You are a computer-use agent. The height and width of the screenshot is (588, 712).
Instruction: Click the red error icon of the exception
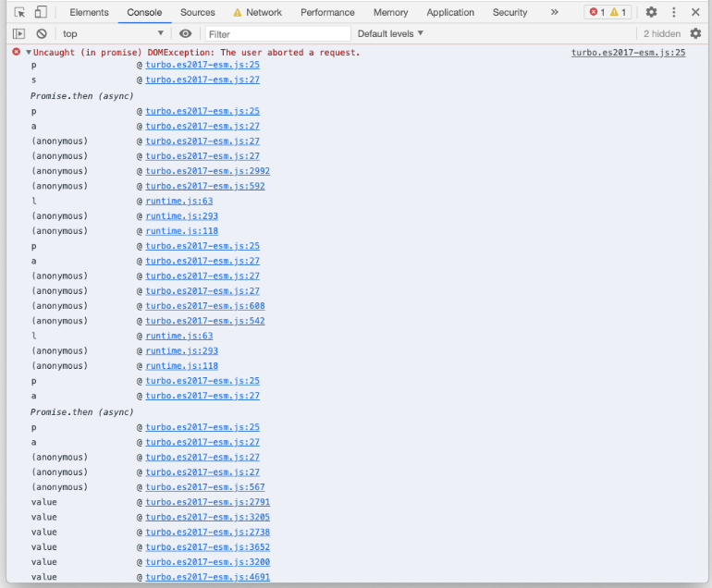pos(17,52)
